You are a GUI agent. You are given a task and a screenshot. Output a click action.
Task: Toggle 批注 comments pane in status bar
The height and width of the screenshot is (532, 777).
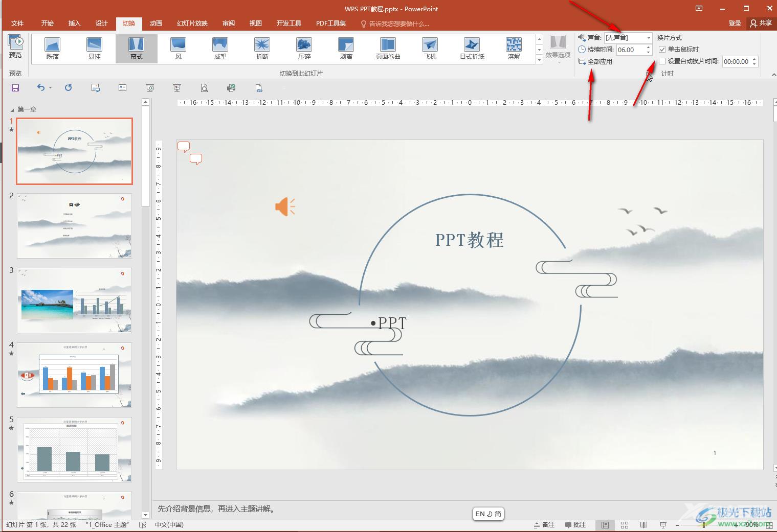pos(575,525)
